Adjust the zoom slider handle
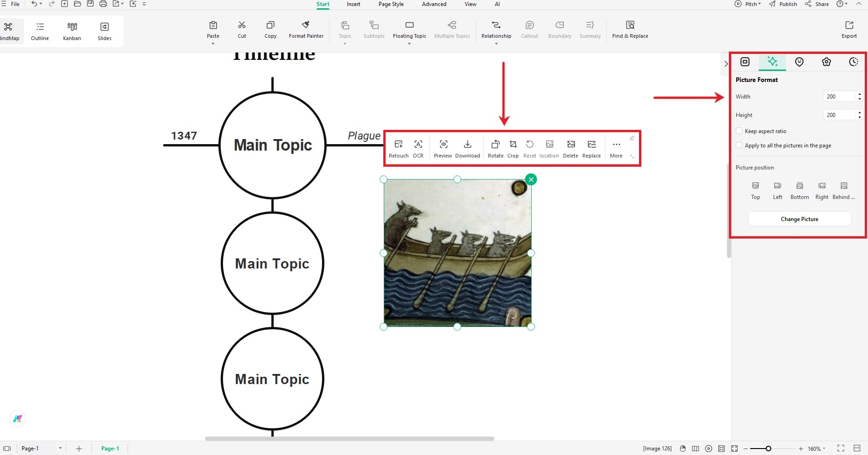The image size is (868, 455). point(768,449)
